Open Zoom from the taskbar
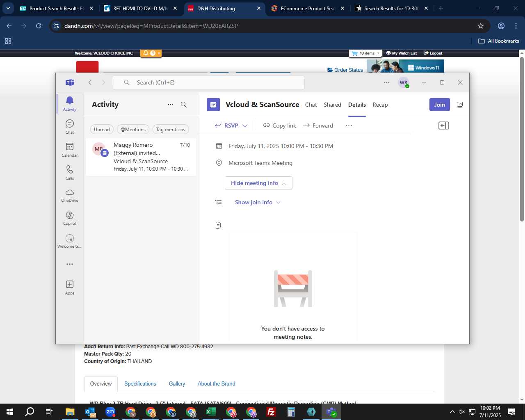525x420 pixels. (x=110, y=412)
